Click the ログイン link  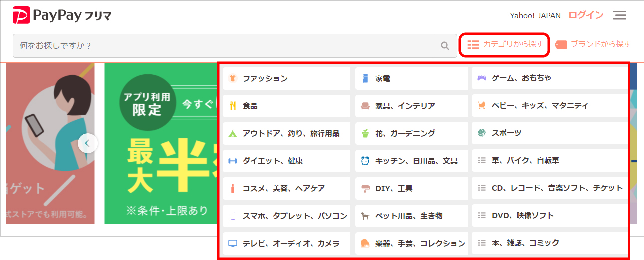pyautogui.click(x=586, y=15)
